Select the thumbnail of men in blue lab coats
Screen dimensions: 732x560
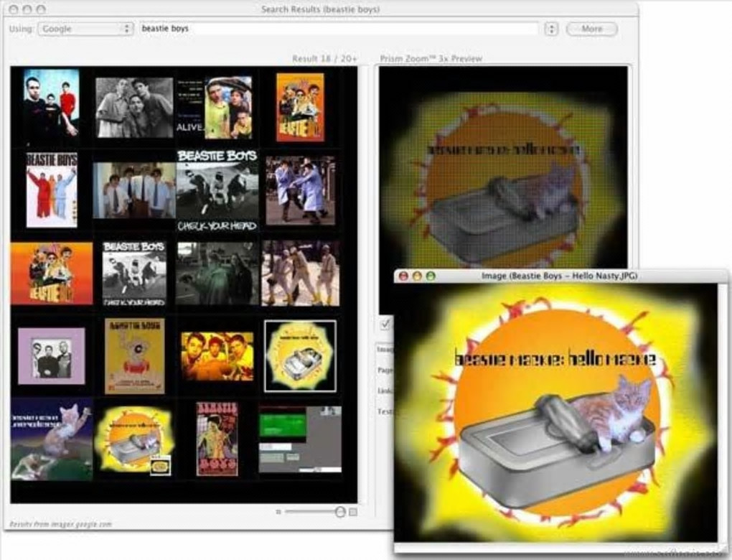tap(300, 190)
